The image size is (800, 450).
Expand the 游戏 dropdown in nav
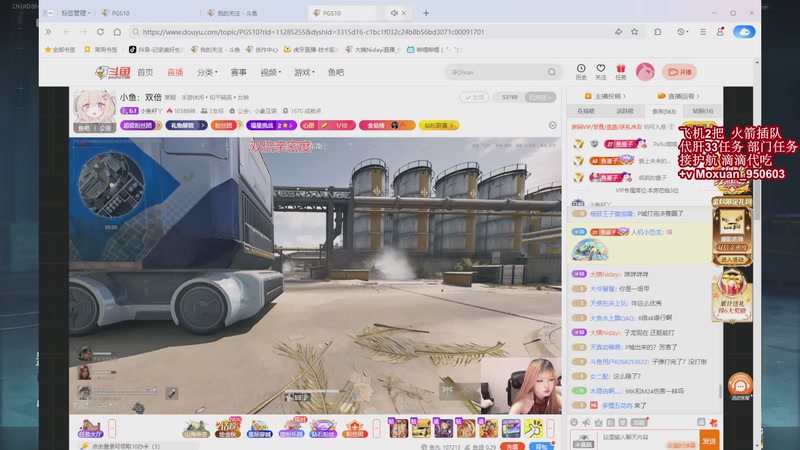tap(304, 72)
